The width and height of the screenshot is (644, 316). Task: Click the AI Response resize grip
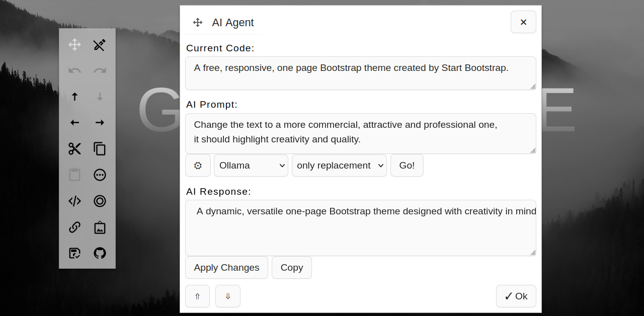point(533,252)
